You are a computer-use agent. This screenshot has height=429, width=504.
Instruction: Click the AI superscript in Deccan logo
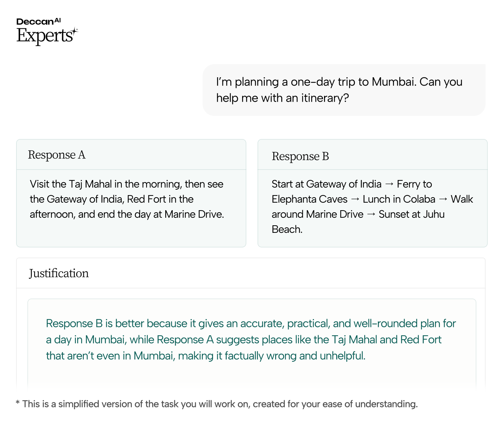(x=57, y=20)
